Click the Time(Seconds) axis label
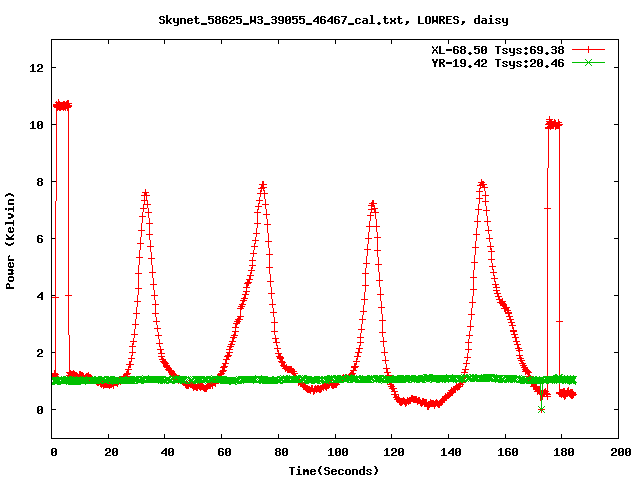 tap(334, 471)
